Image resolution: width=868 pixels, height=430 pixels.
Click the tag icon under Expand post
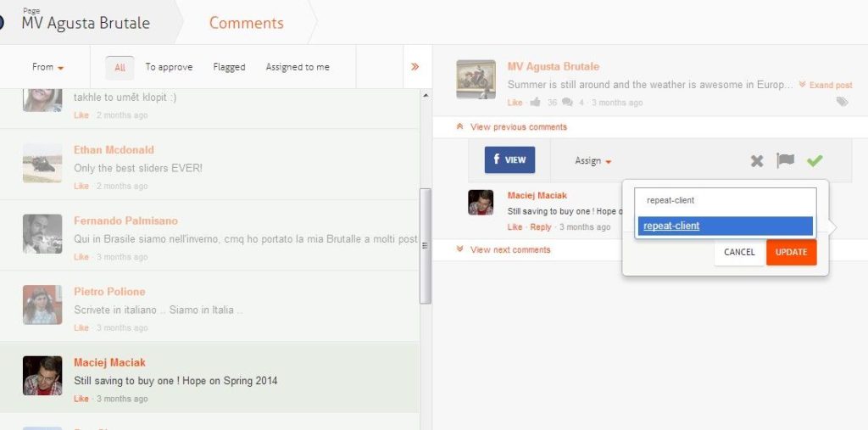click(842, 102)
